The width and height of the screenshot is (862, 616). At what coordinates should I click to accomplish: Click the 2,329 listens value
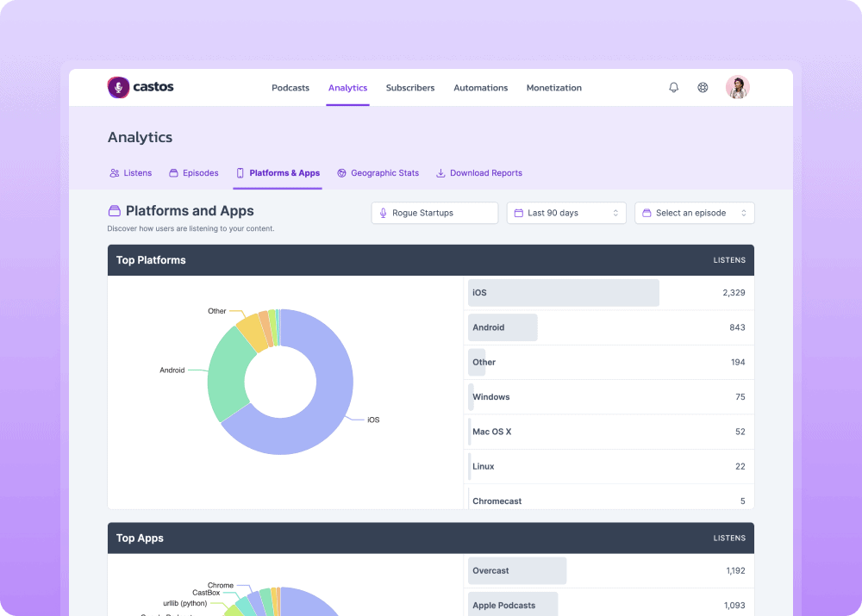tap(734, 293)
